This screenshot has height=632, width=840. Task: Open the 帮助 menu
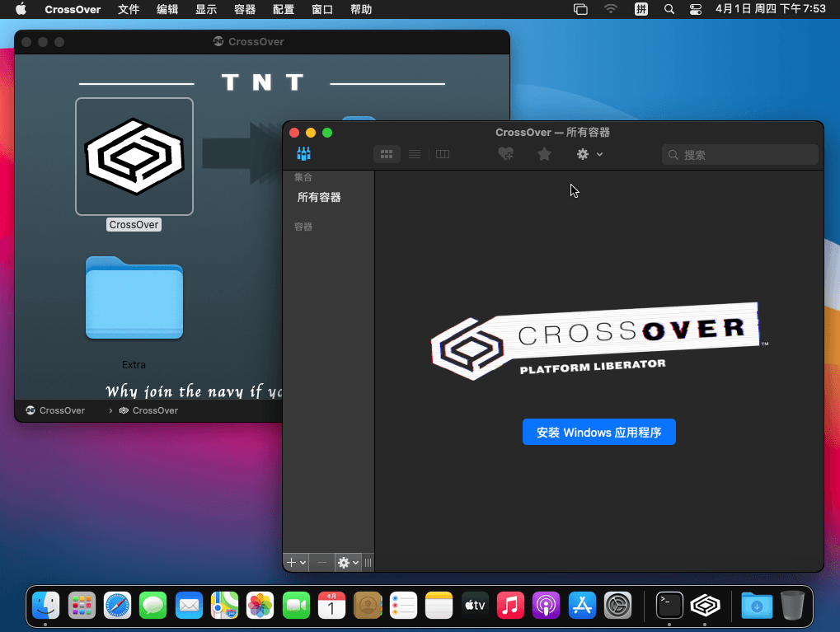coord(361,9)
